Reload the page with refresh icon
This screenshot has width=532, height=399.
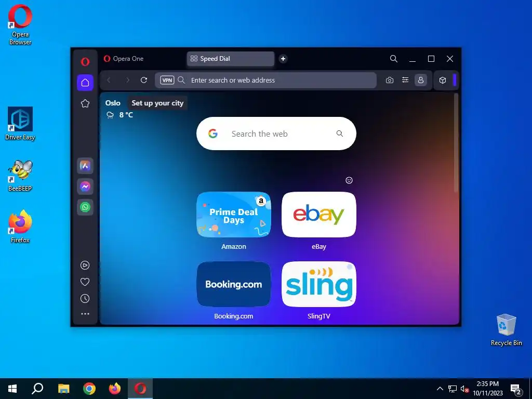[x=144, y=80]
